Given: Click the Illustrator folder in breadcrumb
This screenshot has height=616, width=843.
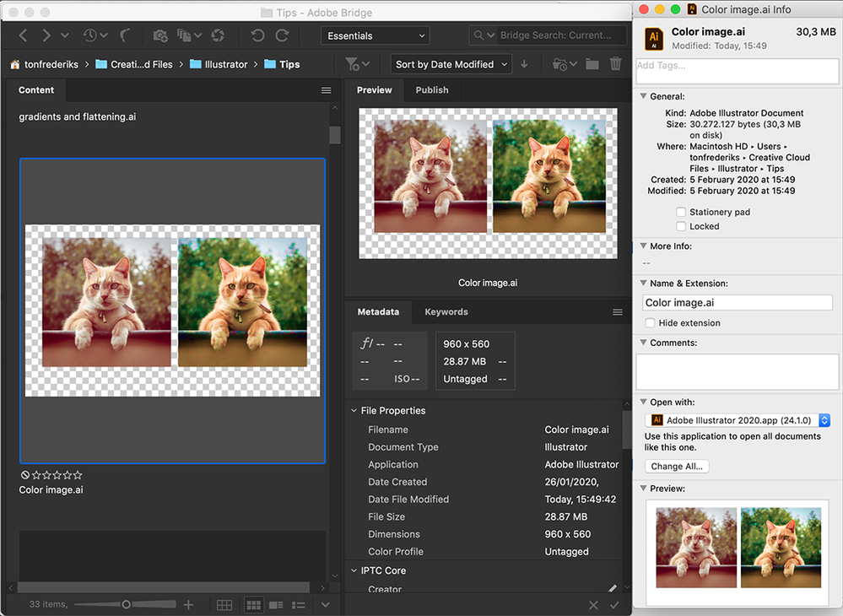Looking at the screenshot, I should click(x=219, y=64).
